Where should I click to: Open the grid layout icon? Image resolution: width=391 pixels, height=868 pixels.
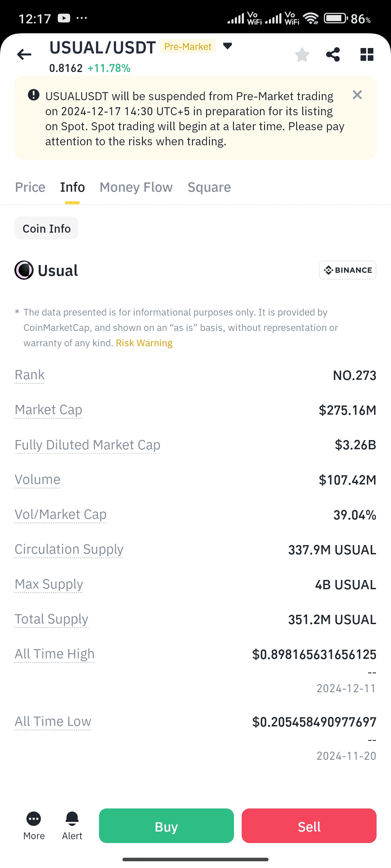[367, 55]
